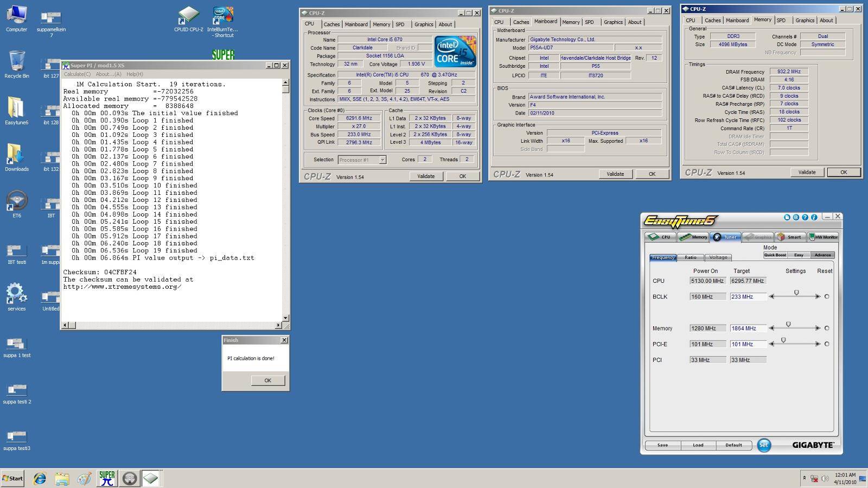Open the Calculate(C) menu in Super PI
The width and height of the screenshot is (868, 488).
[x=77, y=74]
